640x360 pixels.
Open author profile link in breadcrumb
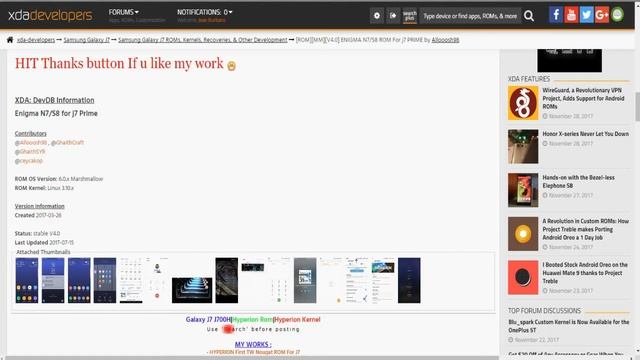(x=445, y=40)
